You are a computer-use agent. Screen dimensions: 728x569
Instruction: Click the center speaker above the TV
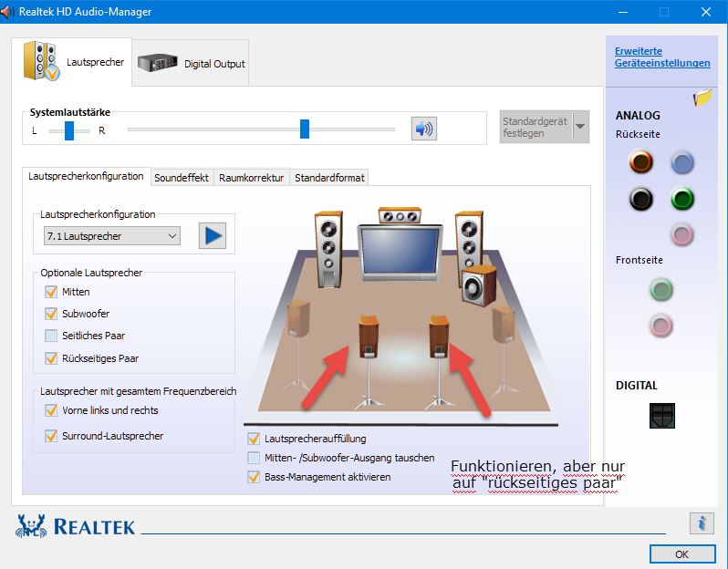point(400,215)
